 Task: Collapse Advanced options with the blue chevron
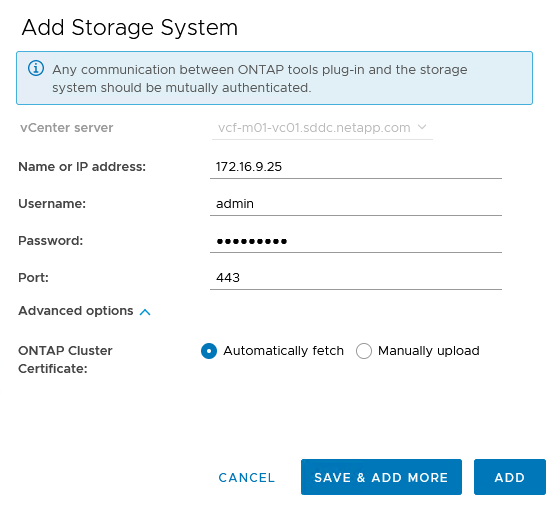click(x=145, y=312)
